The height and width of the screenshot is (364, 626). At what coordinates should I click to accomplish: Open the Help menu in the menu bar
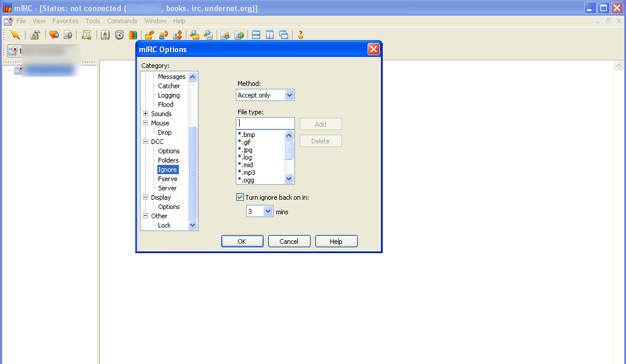tap(179, 21)
